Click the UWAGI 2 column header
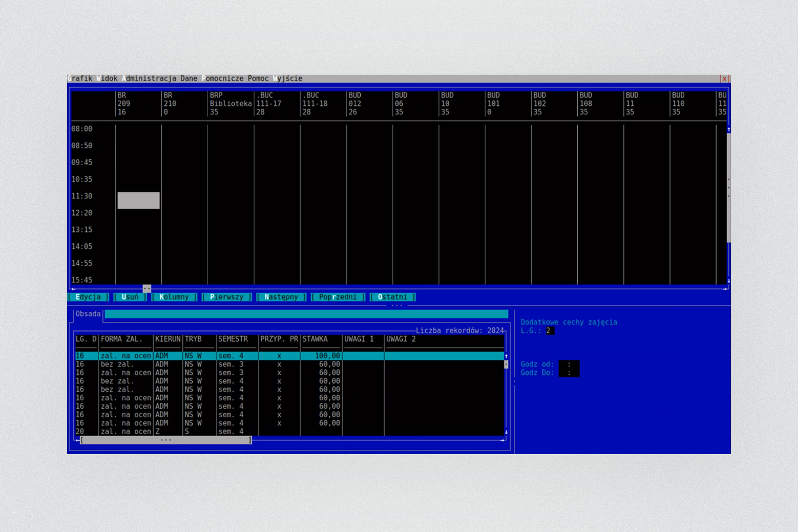Image resolution: width=798 pixels, height=532 pixels. [x=401, y=339]
